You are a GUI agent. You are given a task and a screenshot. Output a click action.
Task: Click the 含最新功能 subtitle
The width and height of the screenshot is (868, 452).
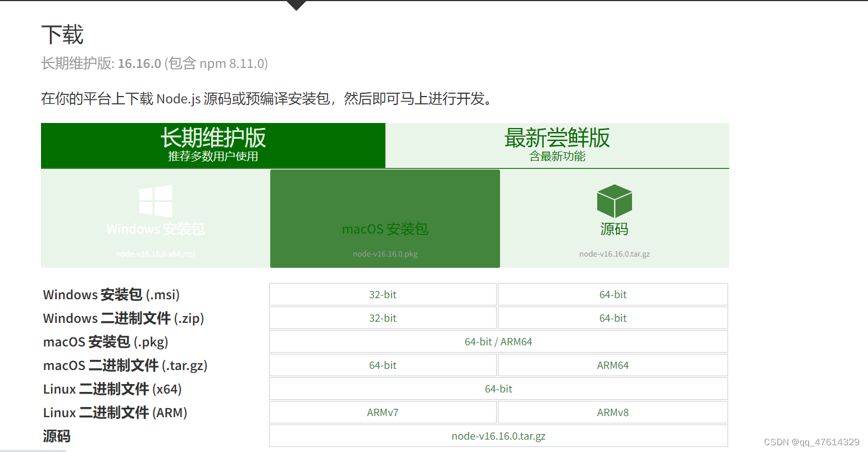click(x=557, y=156)
